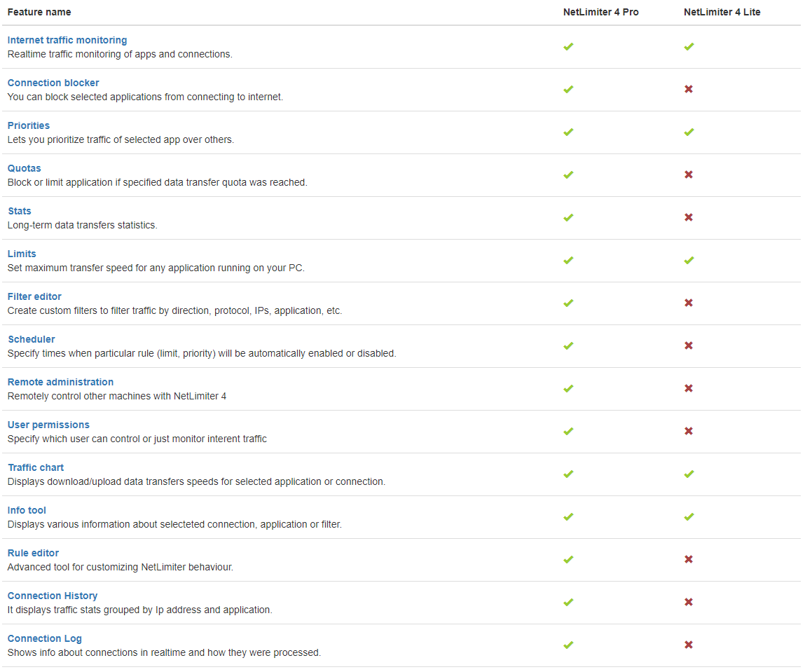View the Traffic chart link

[x=36, y=467]
